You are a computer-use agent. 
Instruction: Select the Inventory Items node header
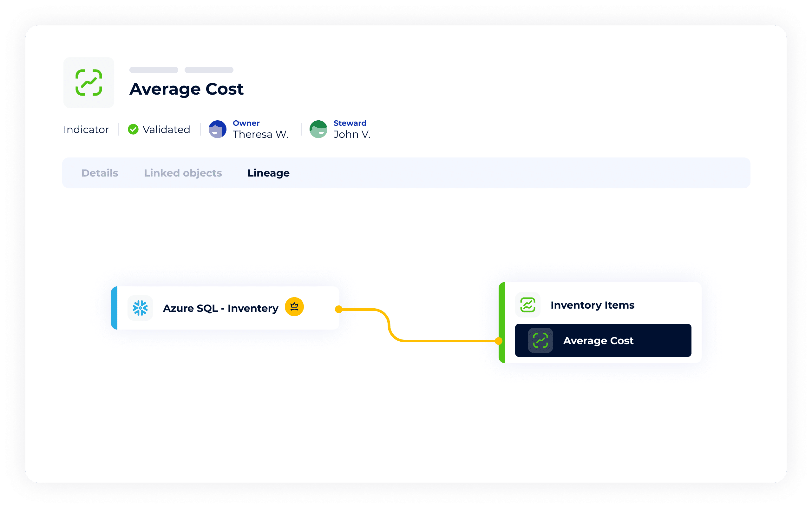click(x=592, y=305)
